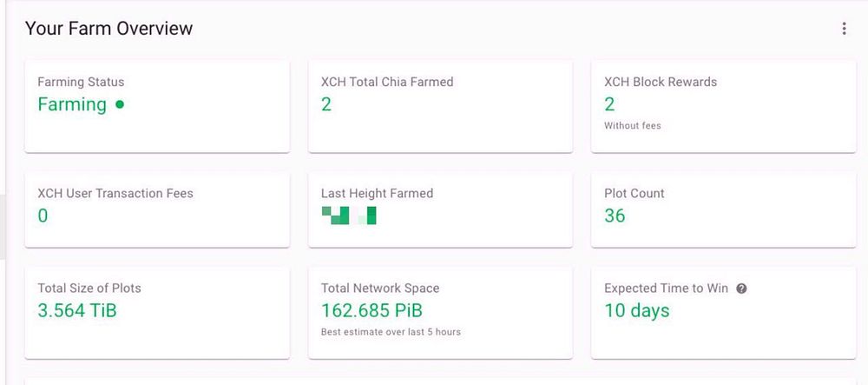
Task: Click the XCH User Transaction Fees label
Action: coord(115,193)
